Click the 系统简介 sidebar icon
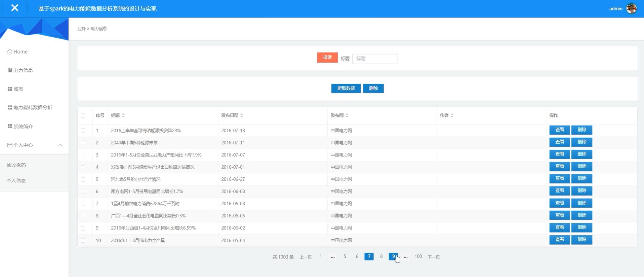 (10, 127)
